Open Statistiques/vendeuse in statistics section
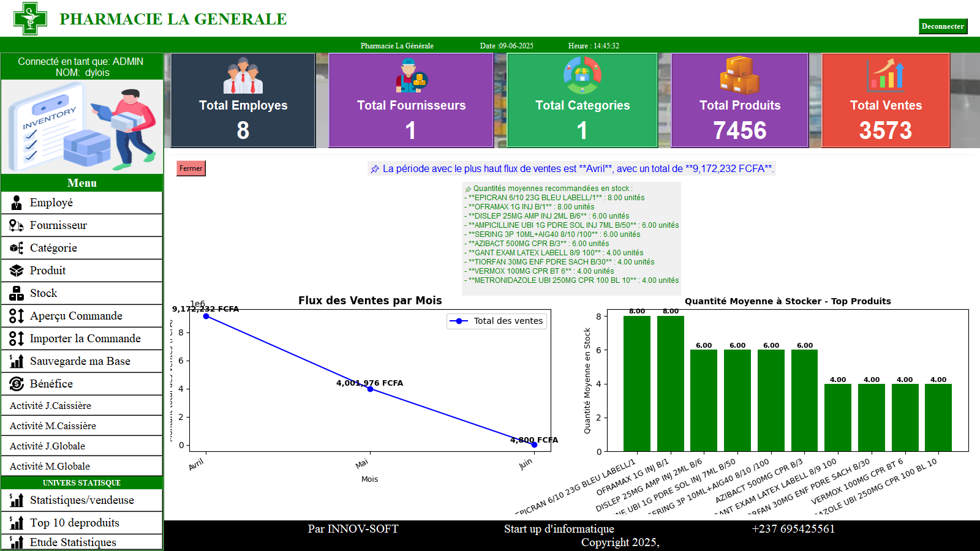Viewport: 980px width, 551px height. tap(81, 500)
